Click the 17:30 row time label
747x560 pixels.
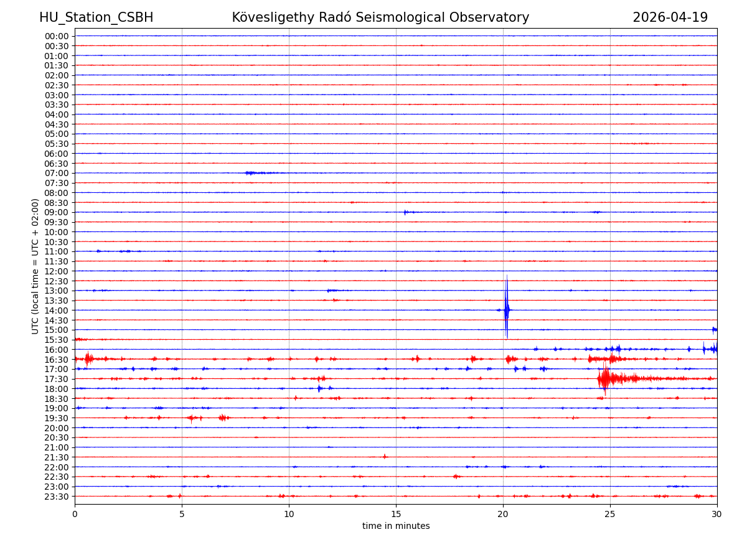pyautogui.click(x=57, y=379)
